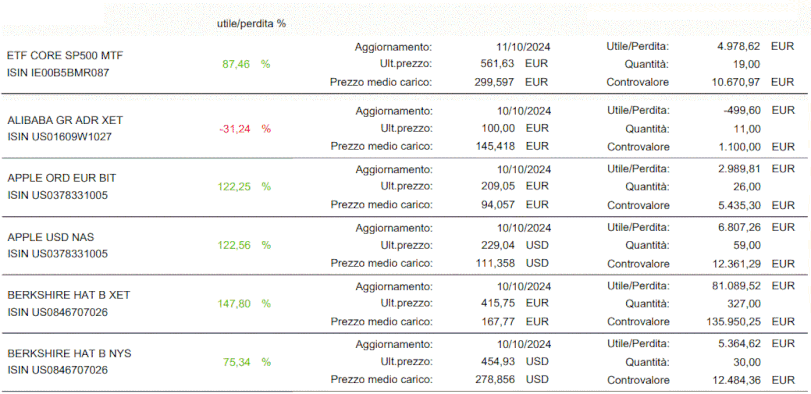Image resolution: width=811 pixels, height=394 pixels.
Task: Open the ALIBABA GR ADR XET position
Action: tap(65, 120)
